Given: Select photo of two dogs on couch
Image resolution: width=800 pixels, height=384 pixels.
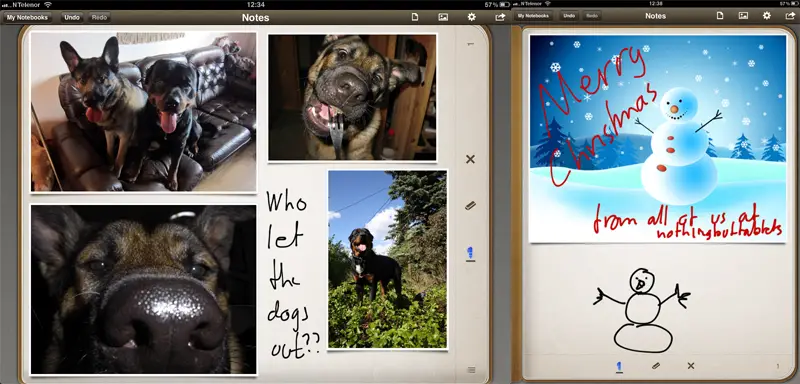Looking at the screenshot, I should pyautogui.click(x=143, y=112).
